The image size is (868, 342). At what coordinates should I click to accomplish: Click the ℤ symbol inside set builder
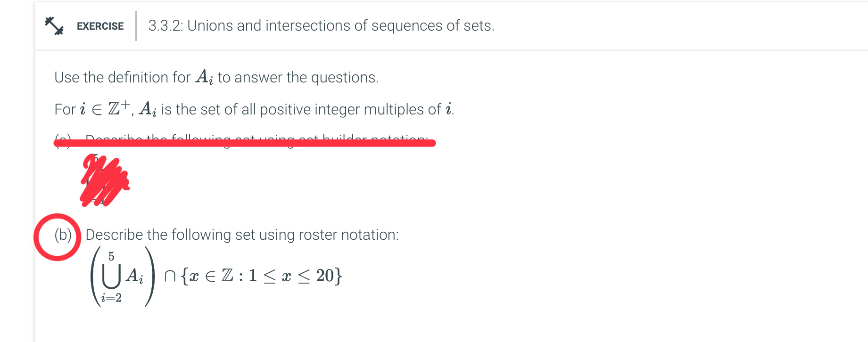[228, 275]
